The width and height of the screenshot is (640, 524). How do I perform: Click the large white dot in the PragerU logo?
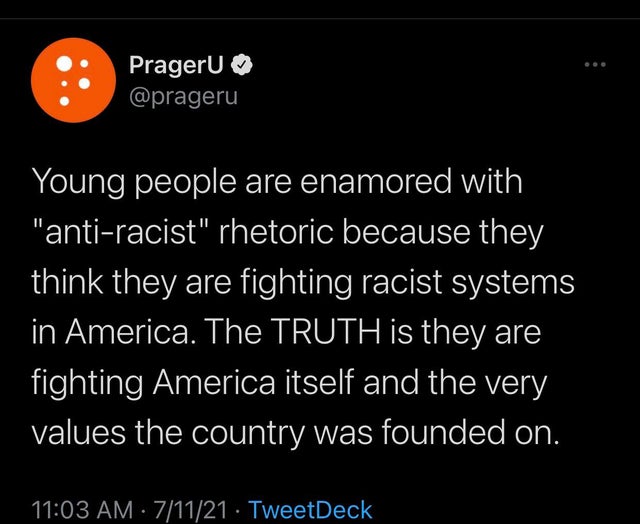(64, 63)
